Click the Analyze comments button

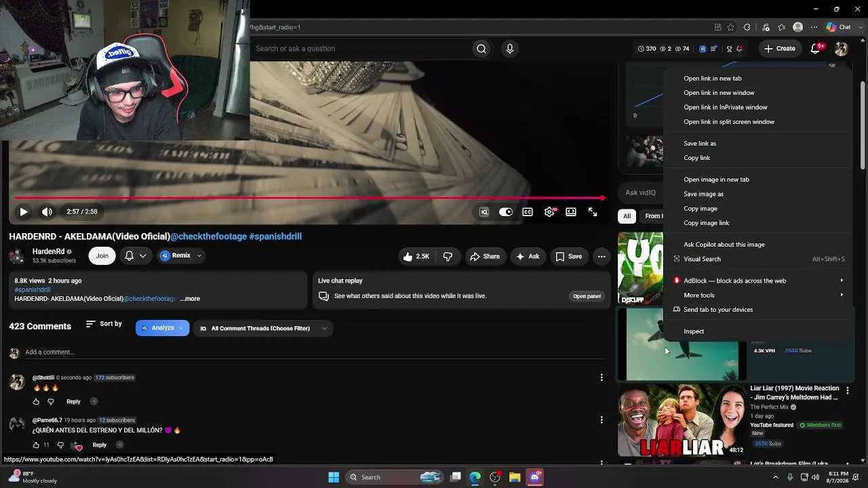[162, 328]
